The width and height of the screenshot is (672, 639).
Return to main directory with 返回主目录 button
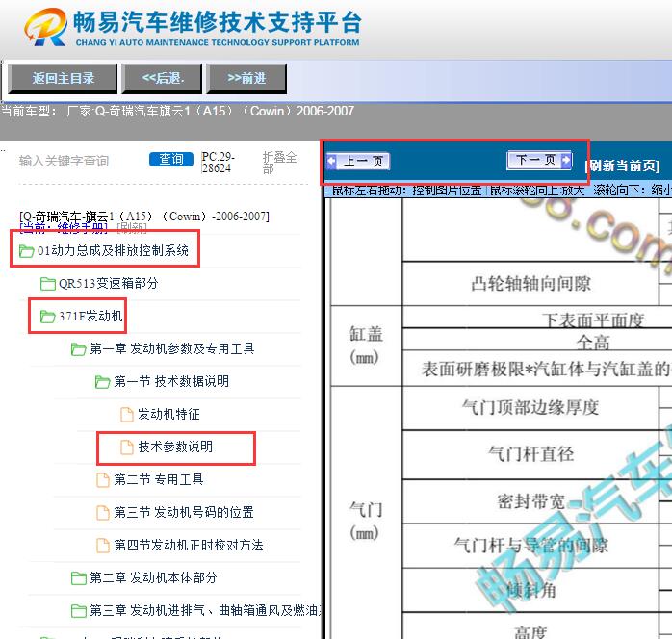click(63, 78)
